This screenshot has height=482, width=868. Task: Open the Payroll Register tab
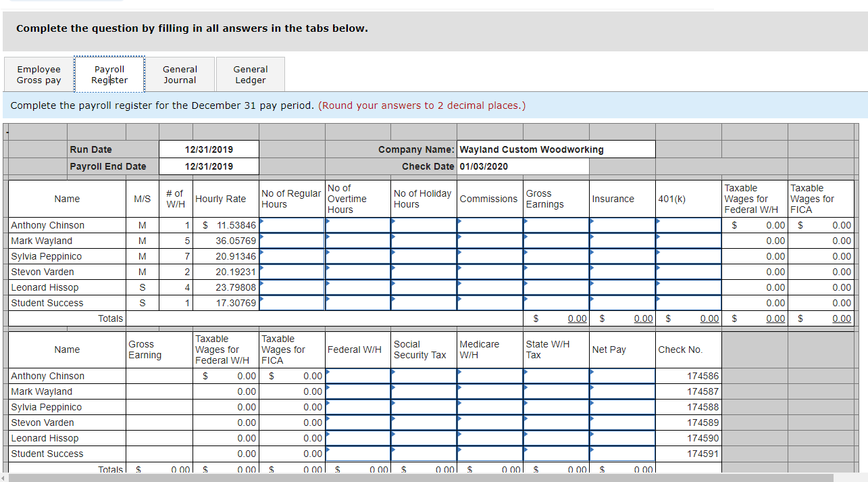pyautogui.click(x=109, y=74)
